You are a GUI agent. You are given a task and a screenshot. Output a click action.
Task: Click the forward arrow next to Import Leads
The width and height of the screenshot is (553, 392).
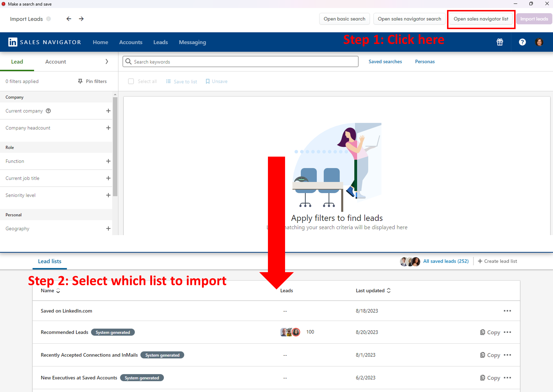click(x=81, y=19)
